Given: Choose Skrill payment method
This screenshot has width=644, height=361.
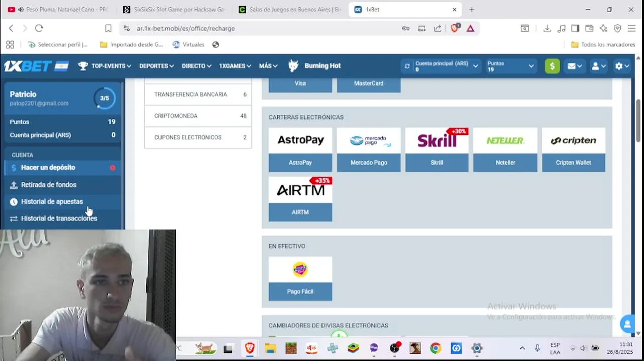Looking at the screenshot, I should pos(437,150).
